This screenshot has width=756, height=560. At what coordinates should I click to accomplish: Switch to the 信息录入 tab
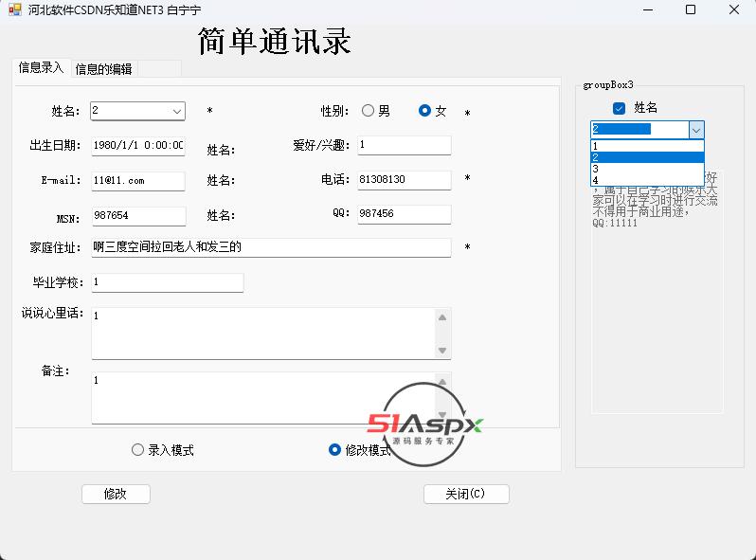pos(41,67)
